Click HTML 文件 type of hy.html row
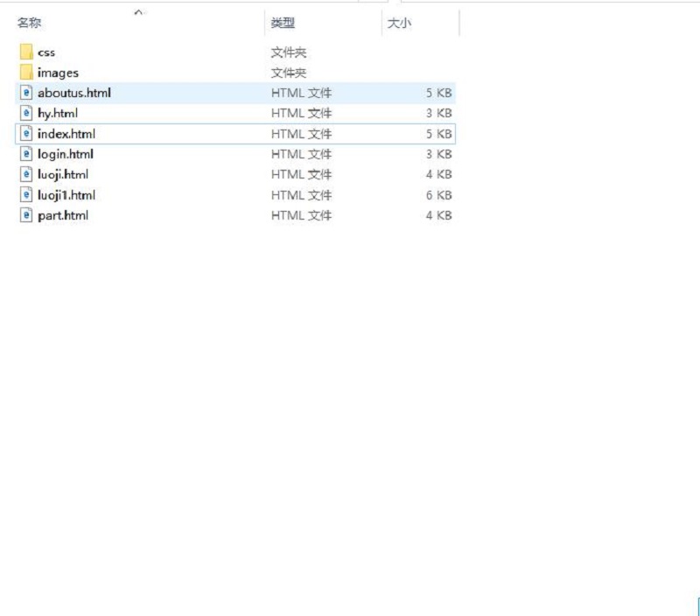 [301, 114]
